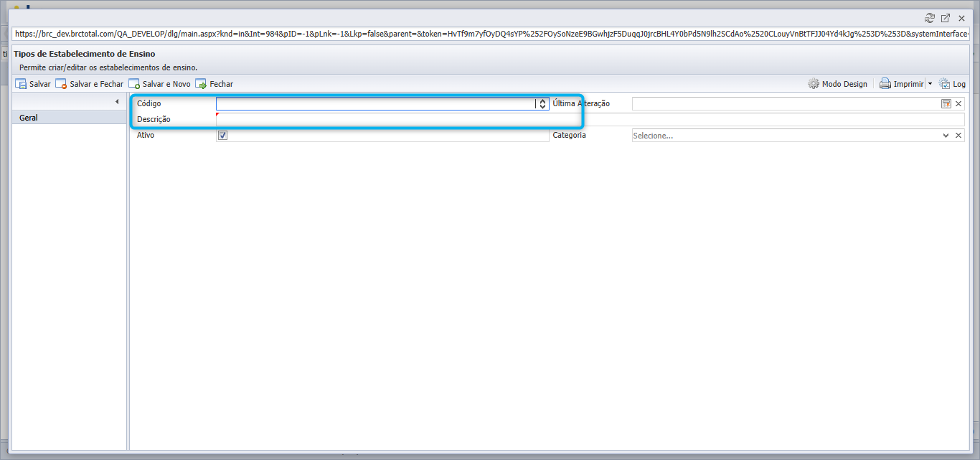Click the dialog URL address bar

pyautogui.click(x=491, y=34)
